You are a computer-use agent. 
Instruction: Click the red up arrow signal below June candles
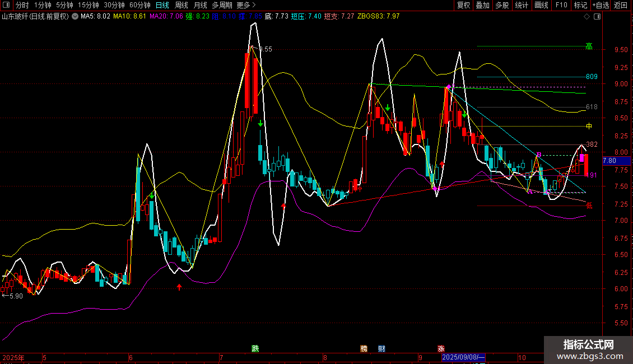179,287
